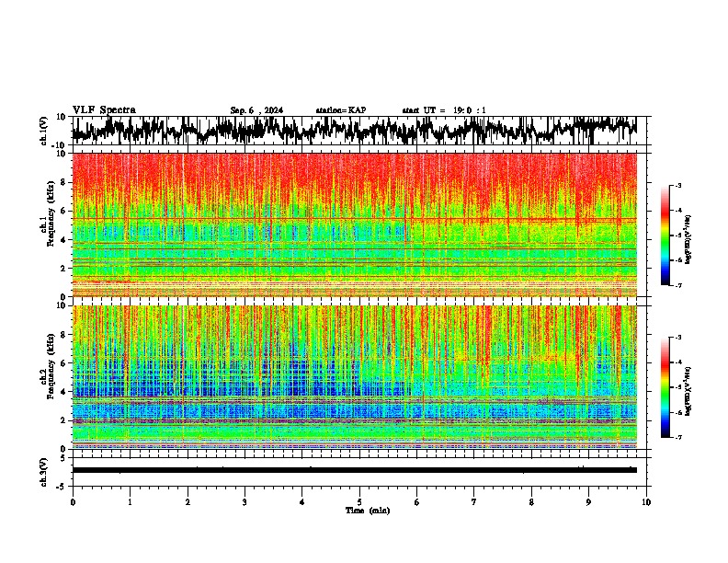
Task: Click time axis tick label "2"
Action: pyautogui.click(x=188, y=502)
